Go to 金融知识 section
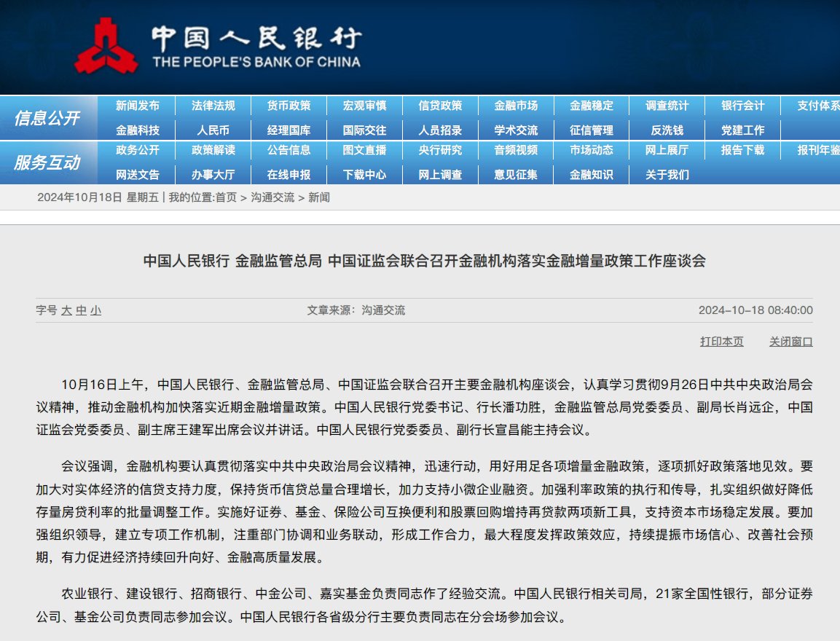The image size is (840, 641). pos(592,175)
